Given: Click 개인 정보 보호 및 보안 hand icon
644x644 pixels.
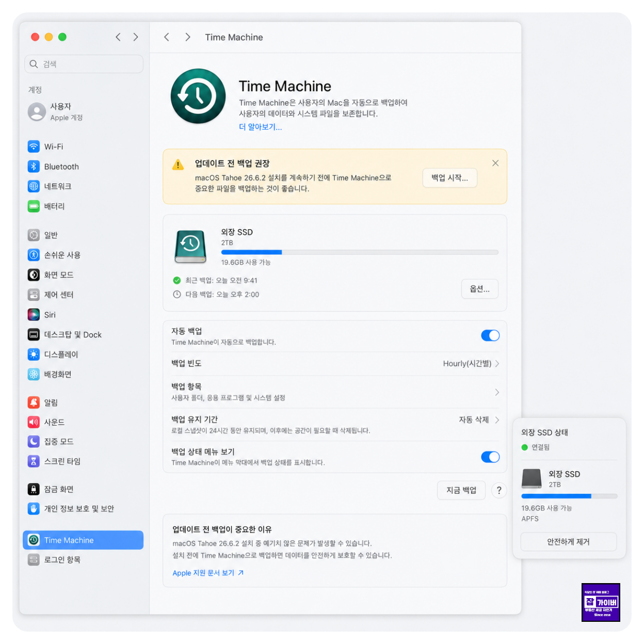Looking at the screenshot, I should coord(34,509).
